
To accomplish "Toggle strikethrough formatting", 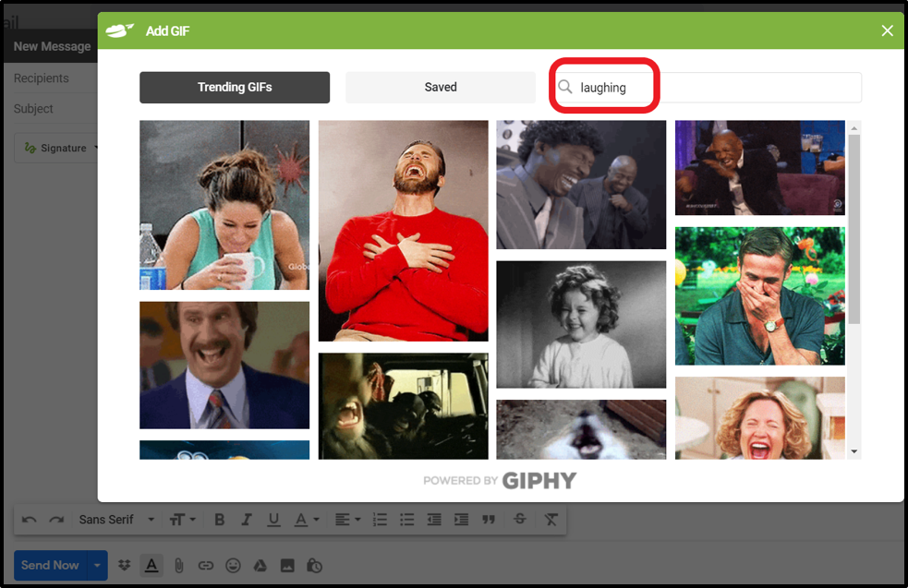I will tap(519, 520).
